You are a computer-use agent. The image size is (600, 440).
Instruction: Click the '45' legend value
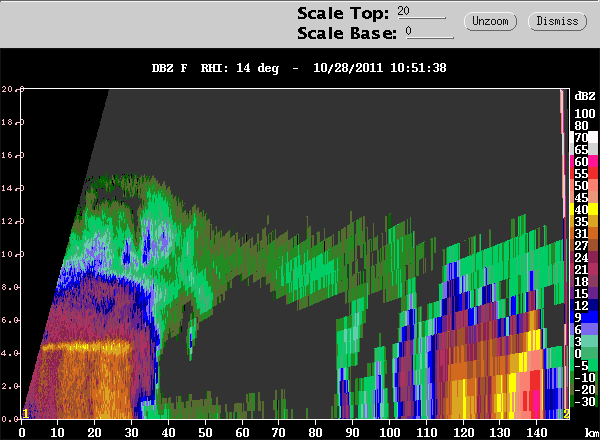pyautogui.click(x=581, y=197)
